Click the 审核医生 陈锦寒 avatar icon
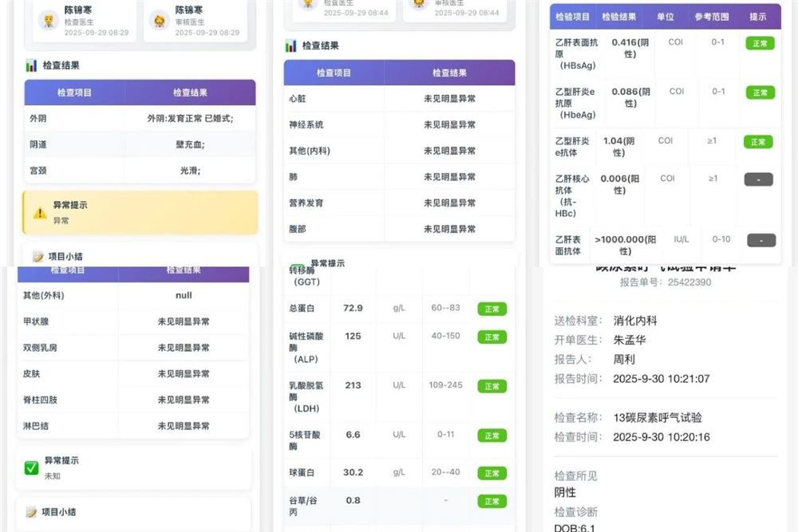Image resolution: width=798 pixels, height=532 pixels. pyautogui.click(x=160, y=21)
